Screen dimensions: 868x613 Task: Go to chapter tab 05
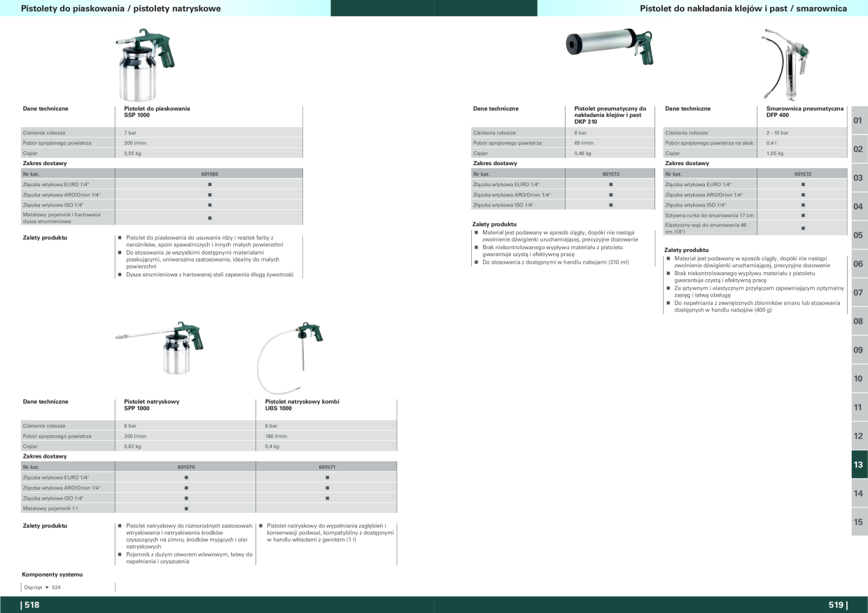coord(859,235)
